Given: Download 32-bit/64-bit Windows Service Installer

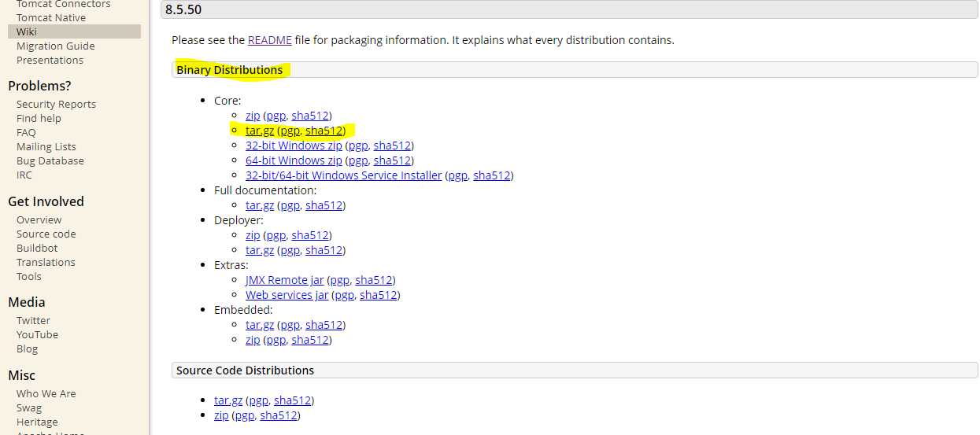Looking at the screenshot, I should pyautogui.click(x=343, y=175).
